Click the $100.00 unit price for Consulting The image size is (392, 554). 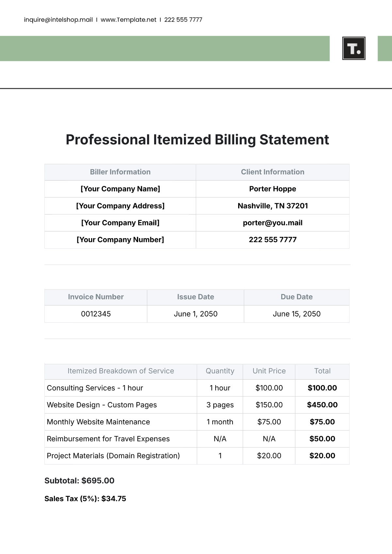point(269,388)
